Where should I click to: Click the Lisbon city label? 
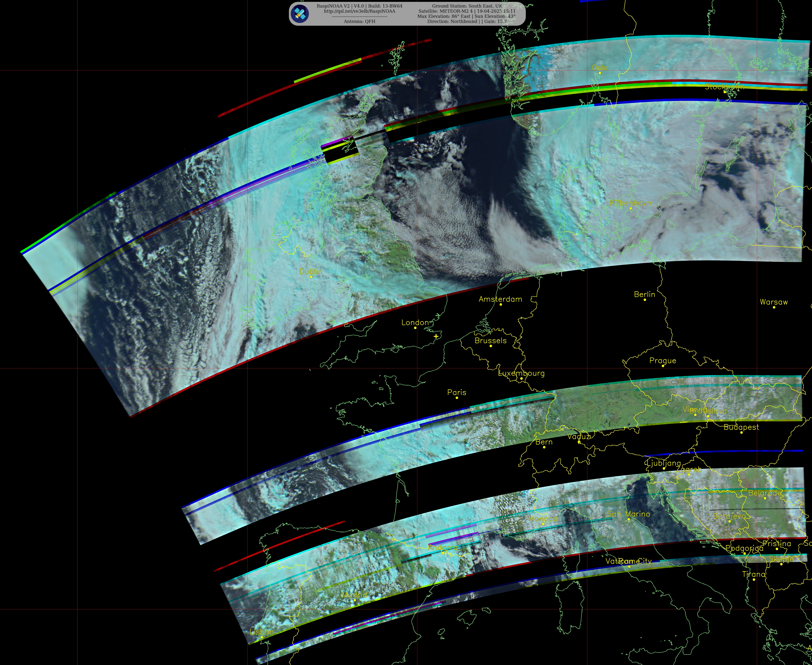tap(262, 632)
